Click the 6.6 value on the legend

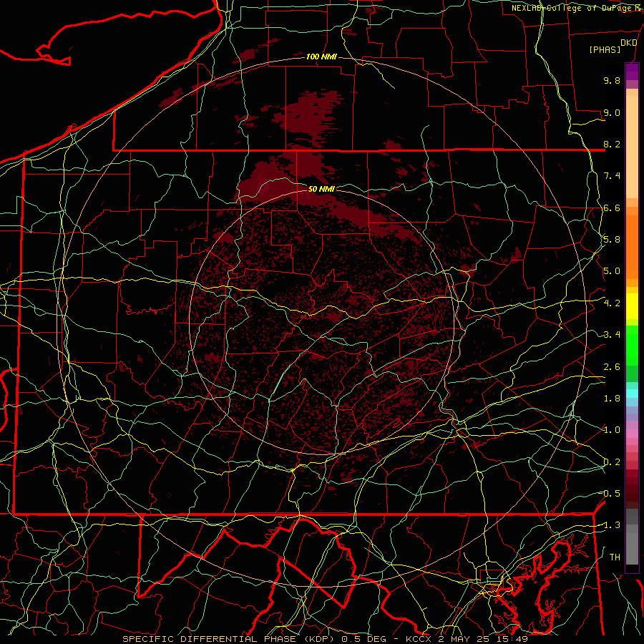click(612, 208)
